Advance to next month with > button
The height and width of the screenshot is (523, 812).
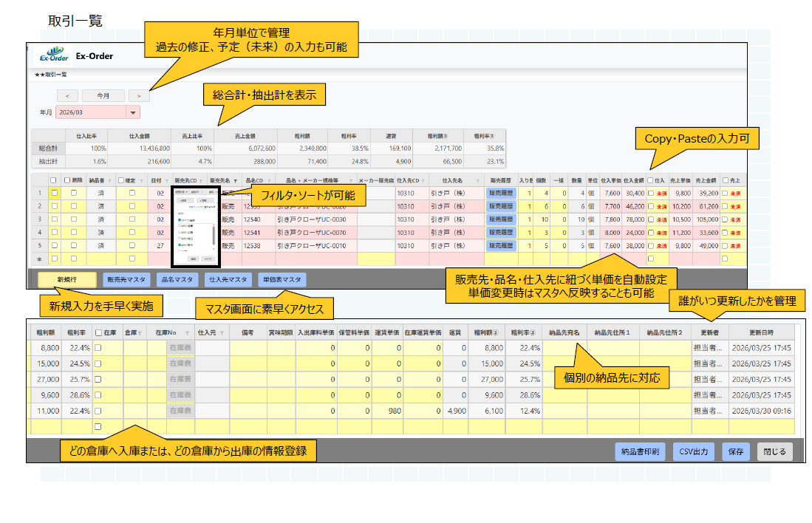point(139,95)
